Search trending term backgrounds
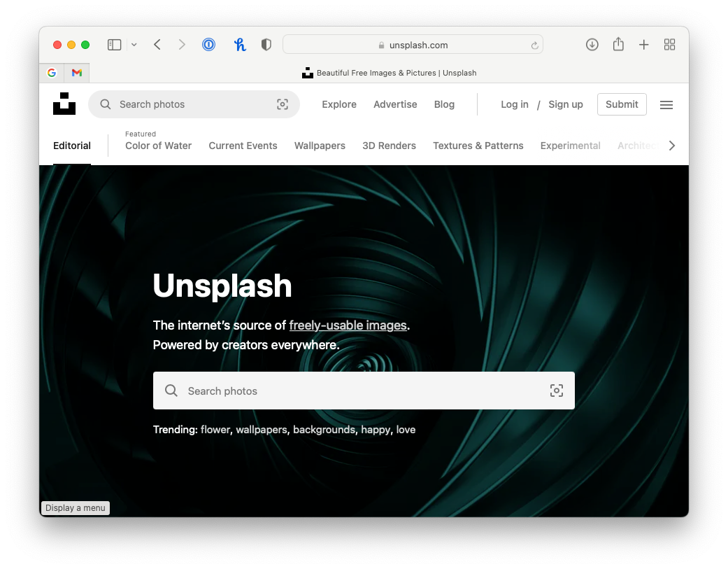This screenshot has width=728, height=569. (324, 430)
